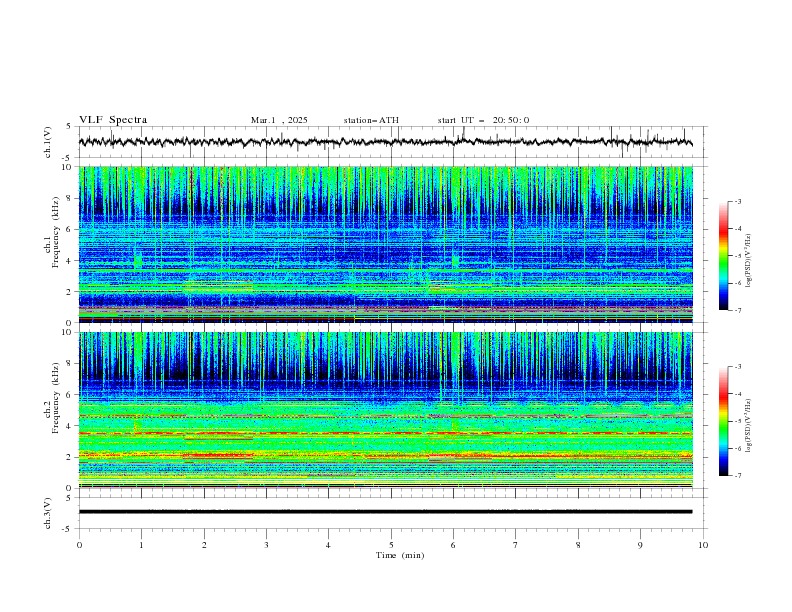Click the Time axis tick label "9"
Screen dimensions: 792x612
[x=640, y=545]
